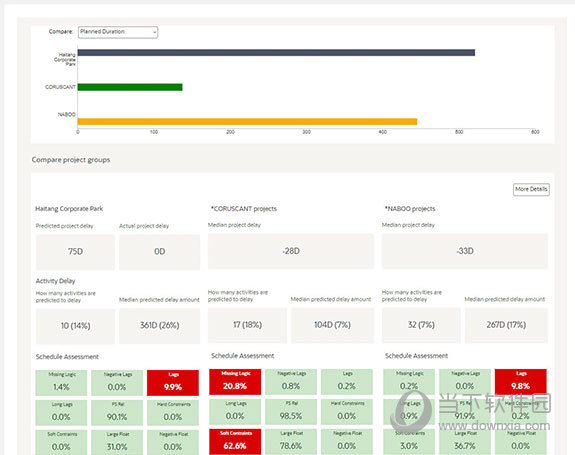Click the green CORUSCANT chart bar

pyautogui.click(x=130, y=87)
